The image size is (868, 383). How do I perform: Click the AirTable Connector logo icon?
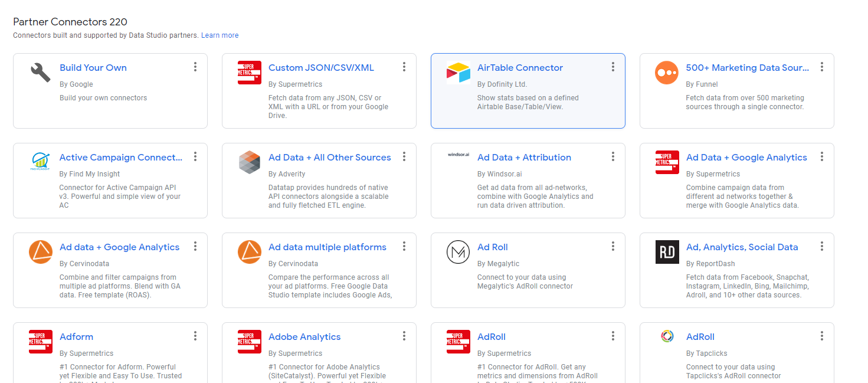(458, 73)
